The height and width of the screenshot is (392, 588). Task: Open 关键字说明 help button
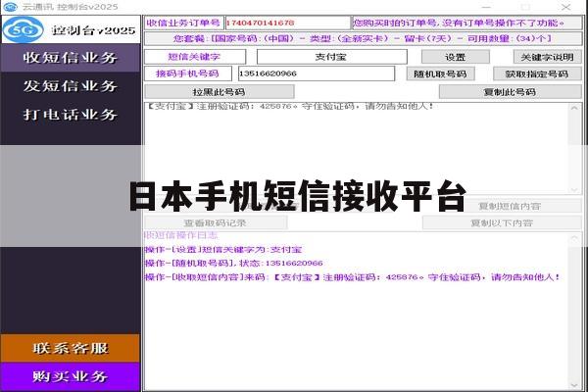pyautogui.click(x=548, y=57)
